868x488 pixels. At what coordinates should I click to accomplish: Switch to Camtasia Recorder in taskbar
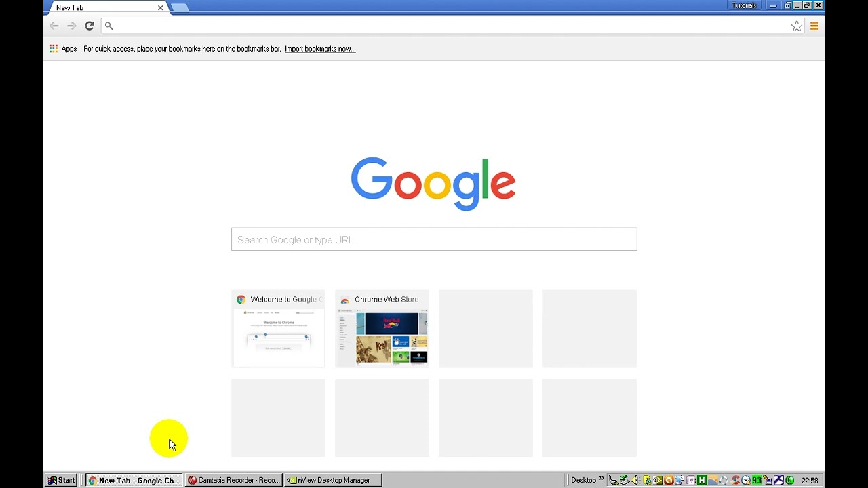click(234, 480)
